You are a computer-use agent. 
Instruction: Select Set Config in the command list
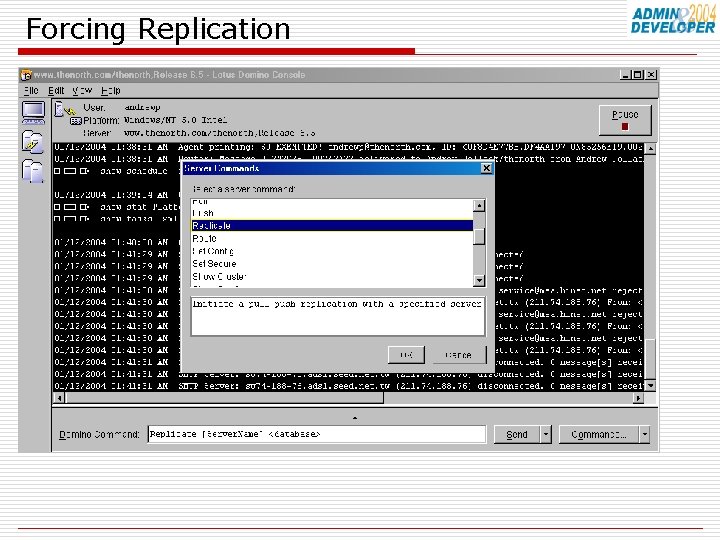[x=332, y=251]
